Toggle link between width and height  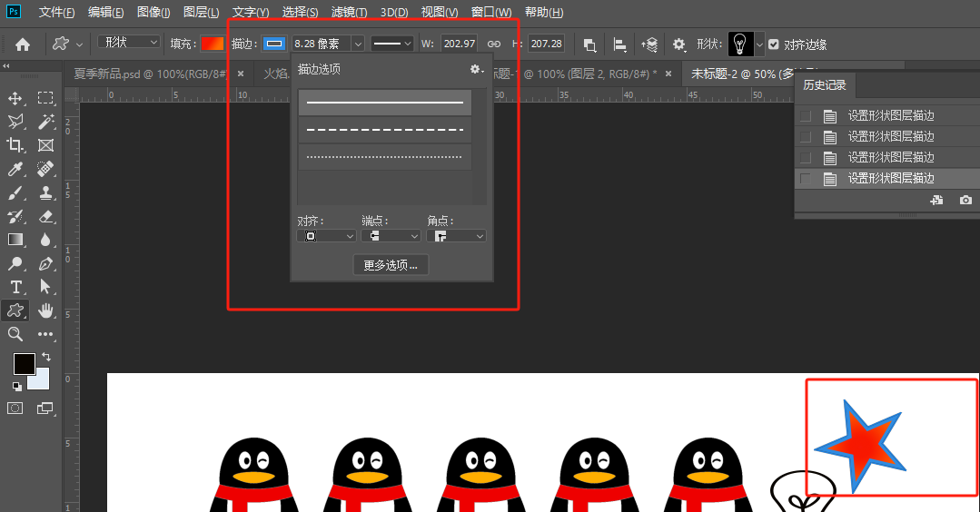(494, 44)
